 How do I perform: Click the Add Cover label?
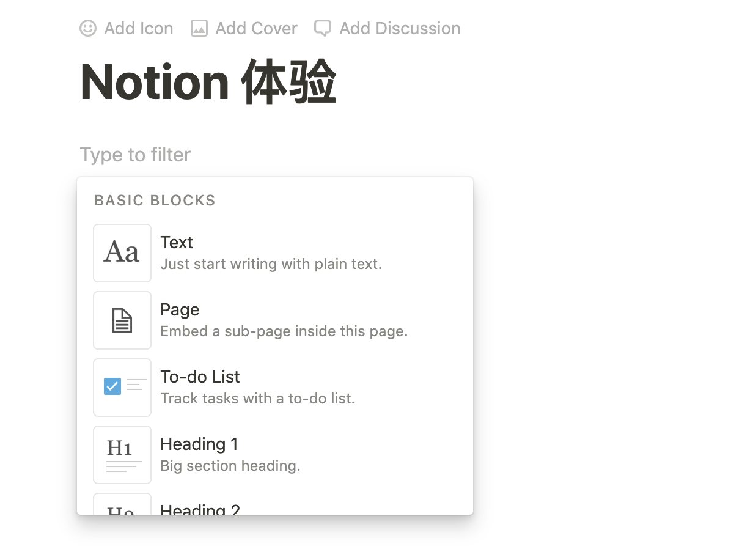[x=256, y=28]
